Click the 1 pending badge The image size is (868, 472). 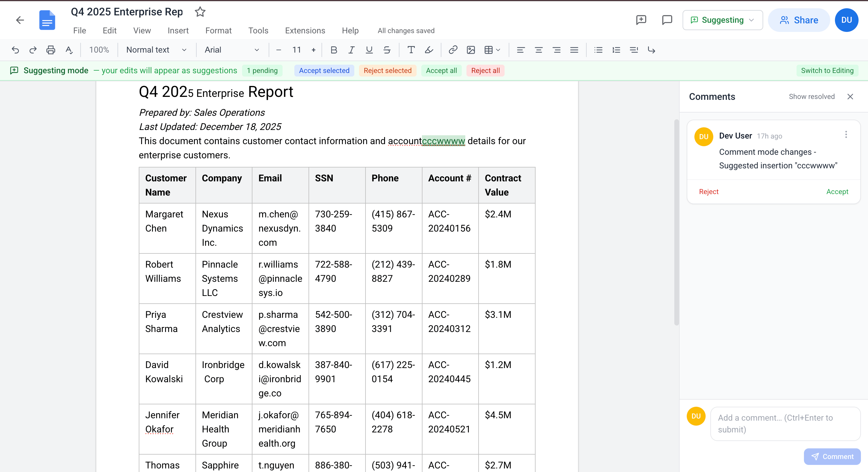[262, 71]
